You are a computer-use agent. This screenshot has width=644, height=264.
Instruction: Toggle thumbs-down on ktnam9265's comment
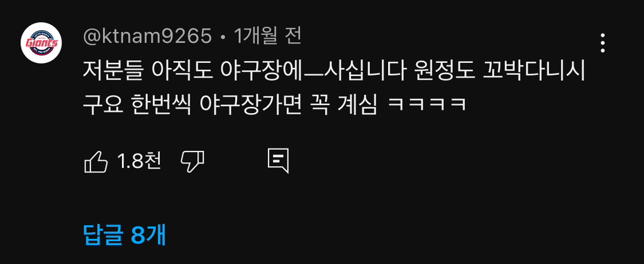192,162
